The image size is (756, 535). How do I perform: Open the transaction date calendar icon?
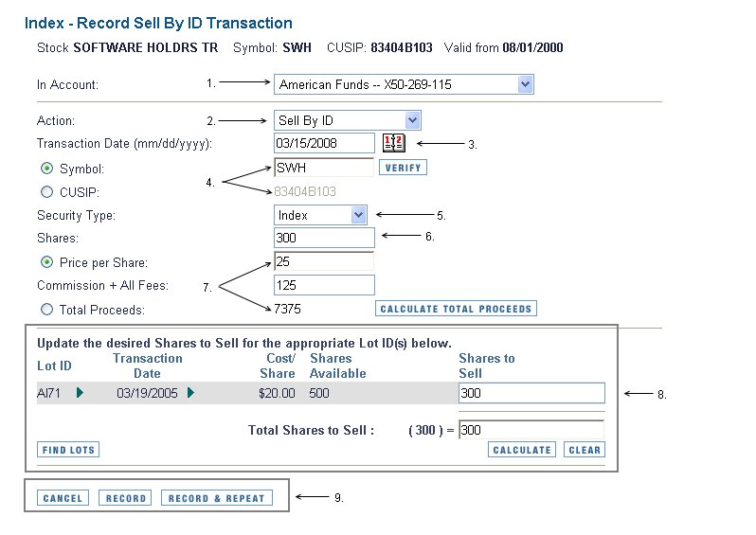pos(394,143)
